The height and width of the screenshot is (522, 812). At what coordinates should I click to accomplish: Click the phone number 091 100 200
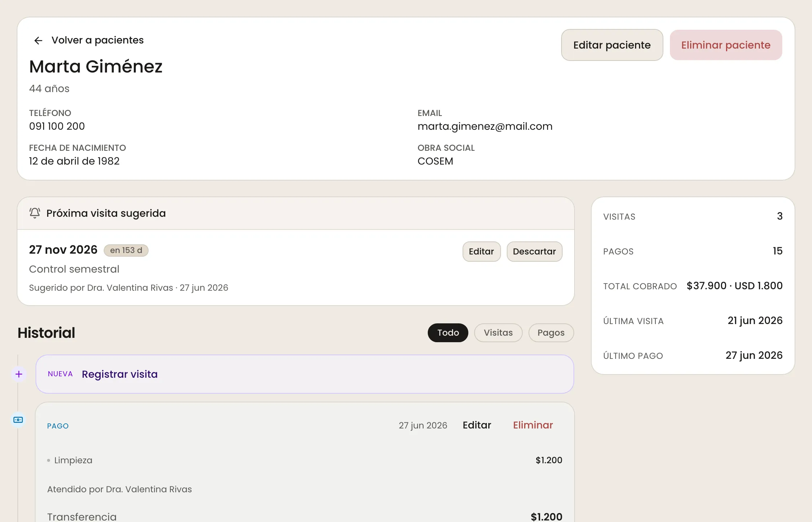[x=57, y=126]
